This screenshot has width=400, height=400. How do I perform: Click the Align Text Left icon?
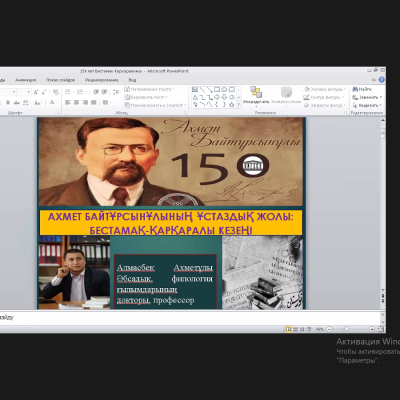click(x=68, y=103)
